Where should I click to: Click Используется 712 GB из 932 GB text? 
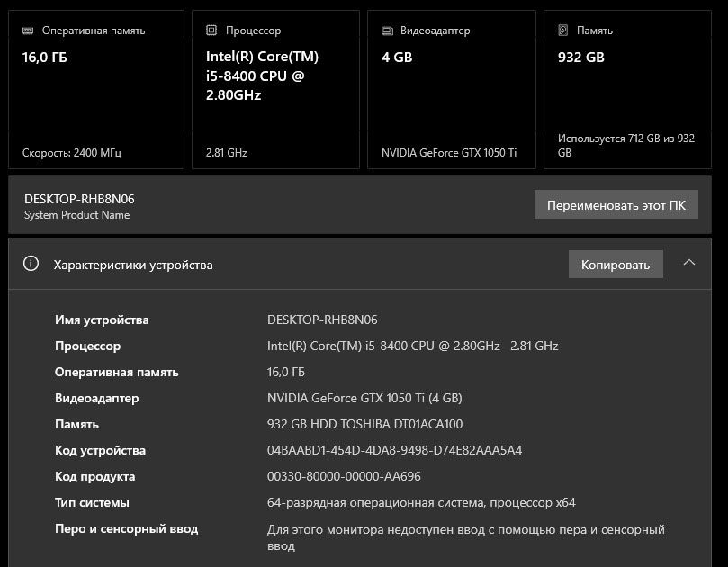coord(626,145)
